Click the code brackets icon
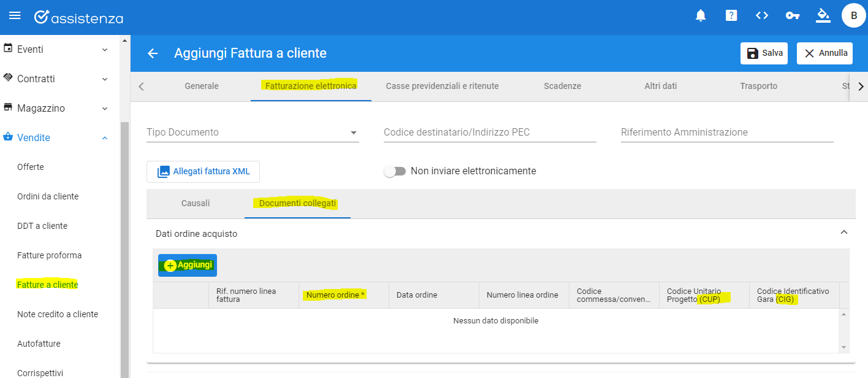 (x=762, y=16)
